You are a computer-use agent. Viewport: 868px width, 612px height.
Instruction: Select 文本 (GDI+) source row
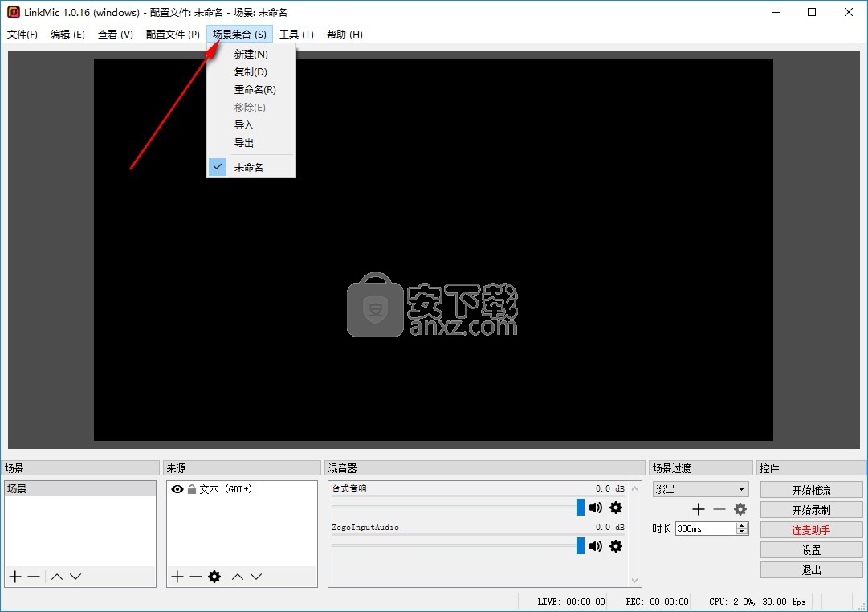click(x=242, y=489)
